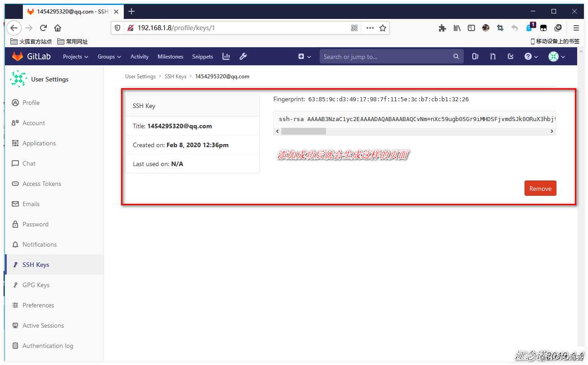
Task: Open the instance statistics chart icon
Action: (226, 57)
